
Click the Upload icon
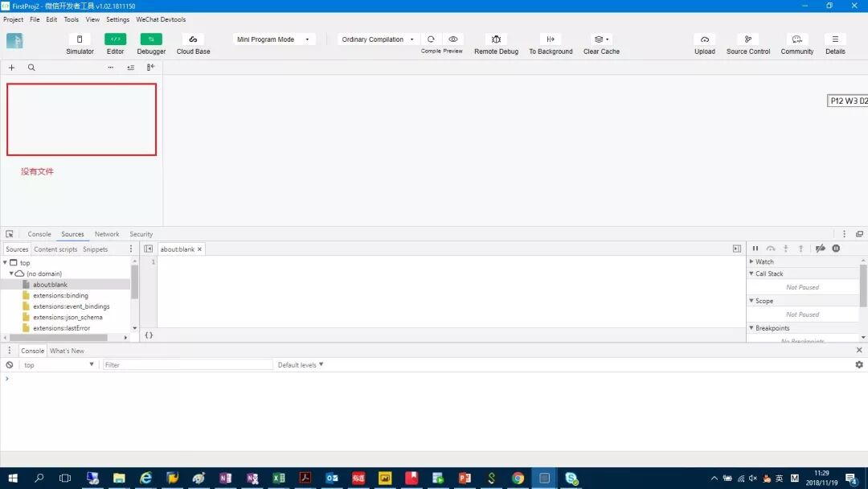point(705,39)
